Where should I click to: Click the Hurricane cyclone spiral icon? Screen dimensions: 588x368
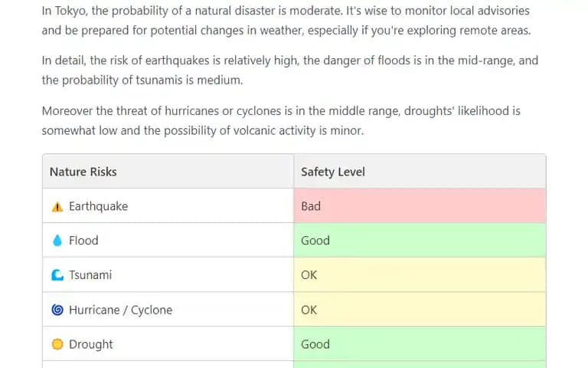(x=57, y=310)
